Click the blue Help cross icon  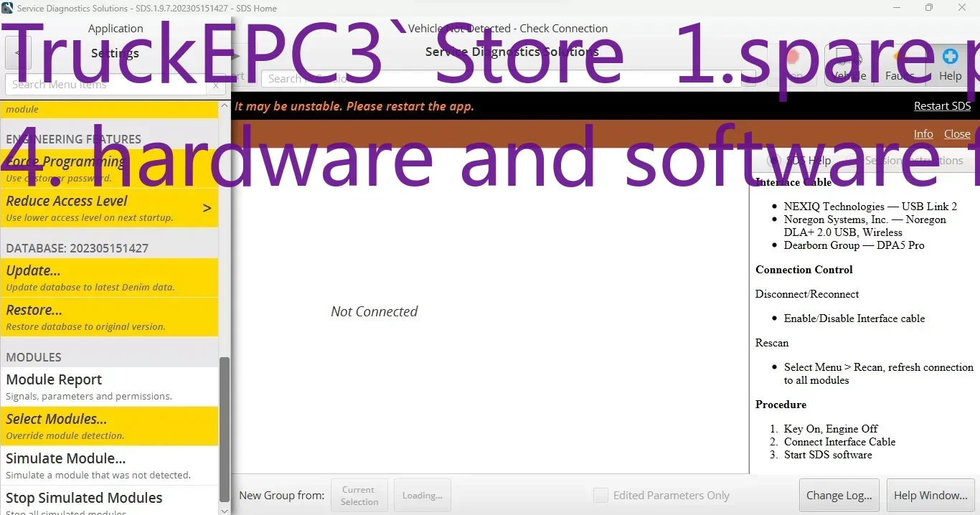949,55
